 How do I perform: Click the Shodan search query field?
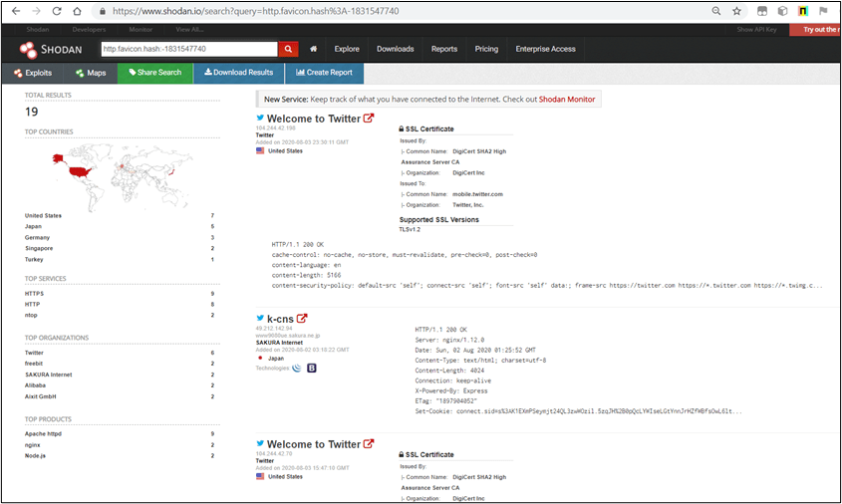point(189,49)
